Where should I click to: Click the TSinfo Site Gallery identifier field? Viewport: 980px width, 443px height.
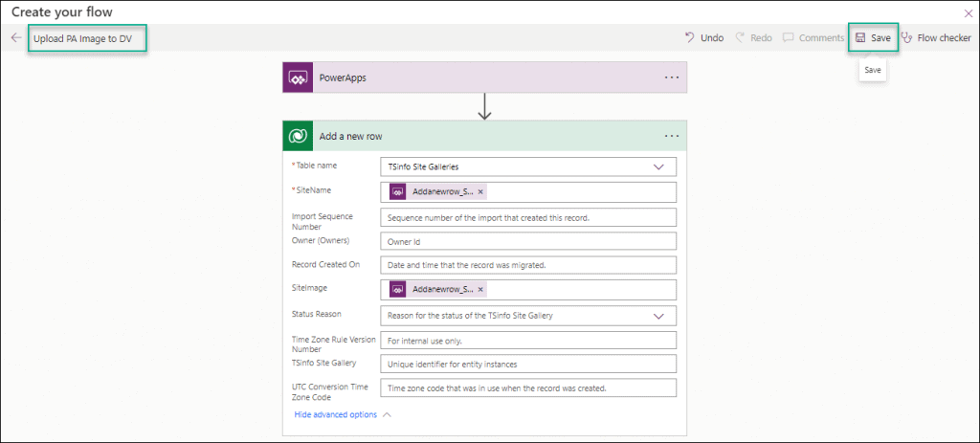point(528,364)
